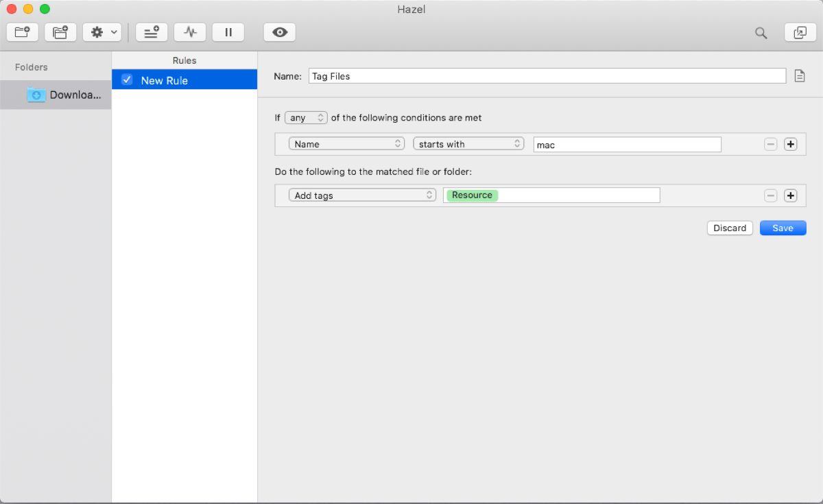Click the search magnifier icon
Image resolution: width=823 pixels, height=504 pixels.
click(x=761, y=33)
